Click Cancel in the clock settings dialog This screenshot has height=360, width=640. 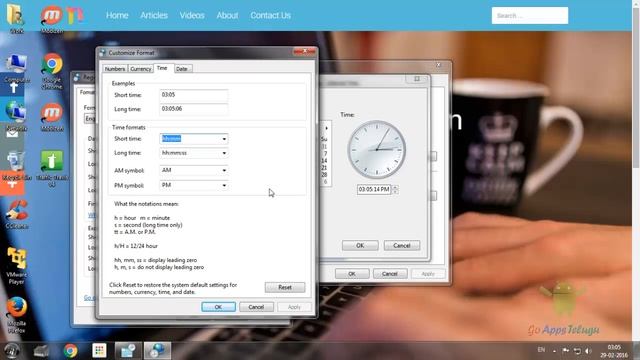(402, 245)
